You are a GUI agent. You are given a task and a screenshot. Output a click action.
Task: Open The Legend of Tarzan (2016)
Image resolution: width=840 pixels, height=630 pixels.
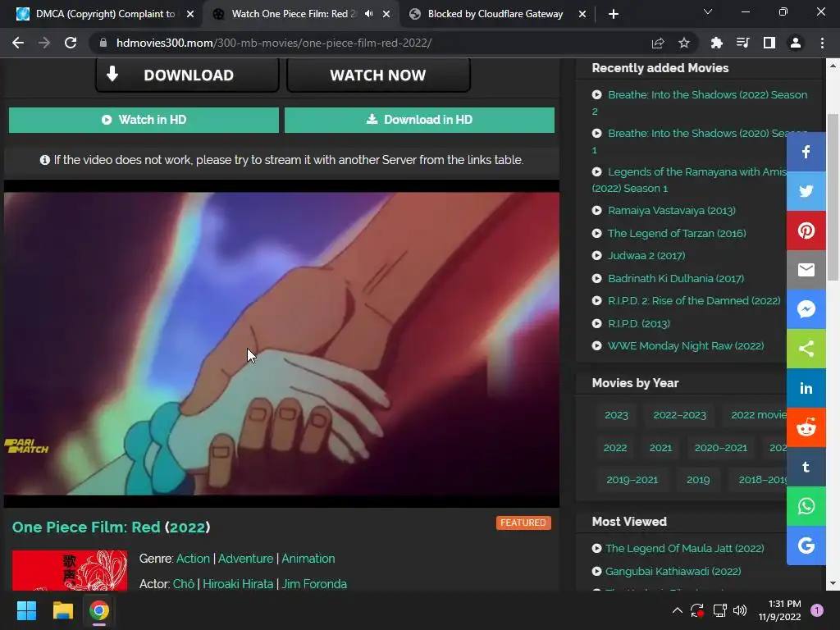pyautogui.click(x=677, y=233)
